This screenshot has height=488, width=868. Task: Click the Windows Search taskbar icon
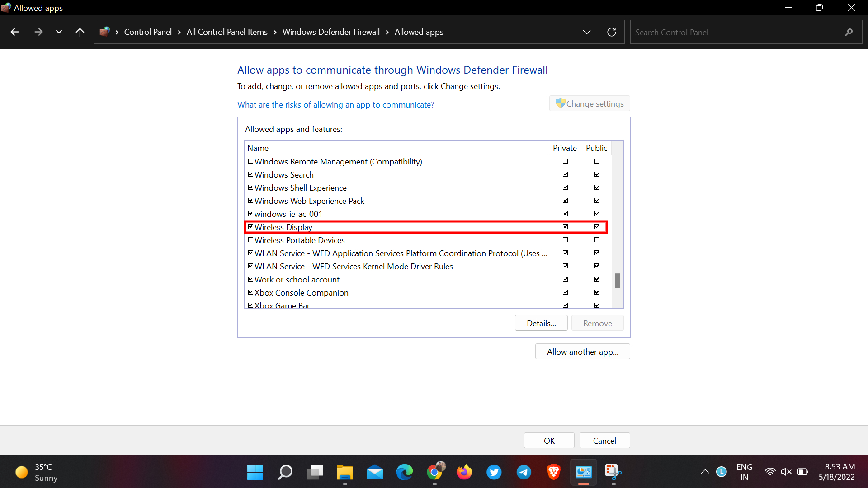[285, 472]
